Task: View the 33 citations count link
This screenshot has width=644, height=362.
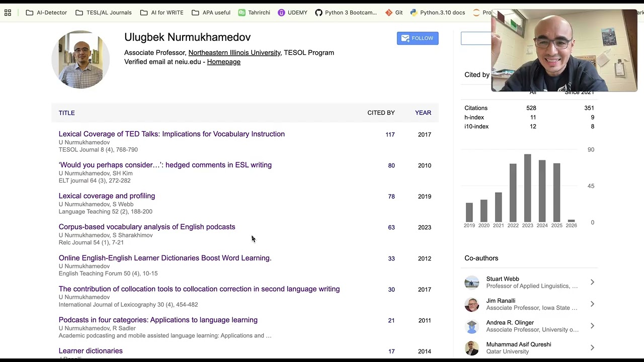Action: 391,258
